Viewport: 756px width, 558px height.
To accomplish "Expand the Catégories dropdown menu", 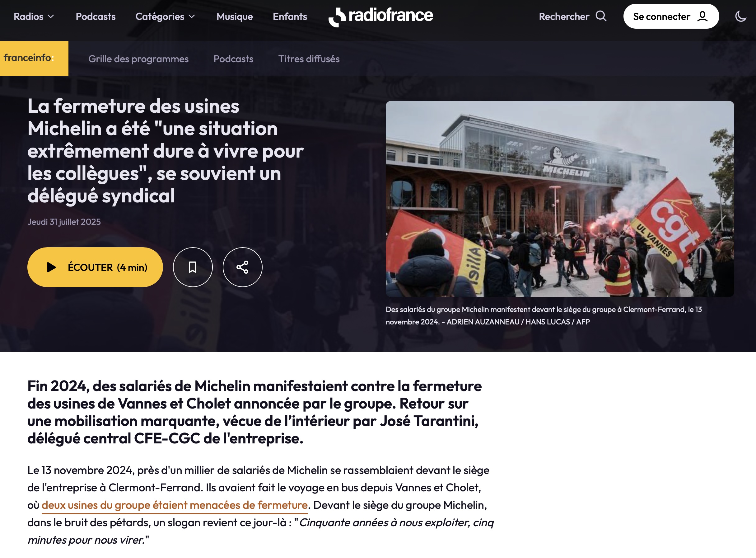I will (x=166, y=16).
